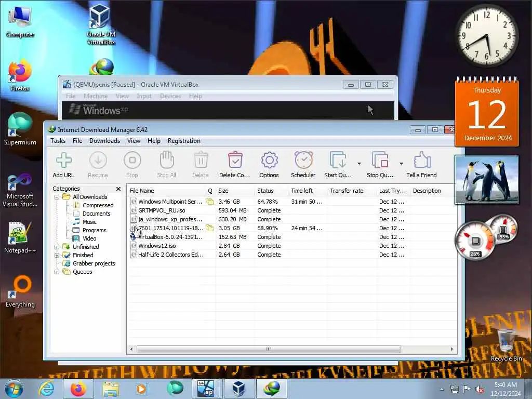532x399 pixels.
Task: Select ja_windows_xp_professional download row
Action: pos(292,219)
